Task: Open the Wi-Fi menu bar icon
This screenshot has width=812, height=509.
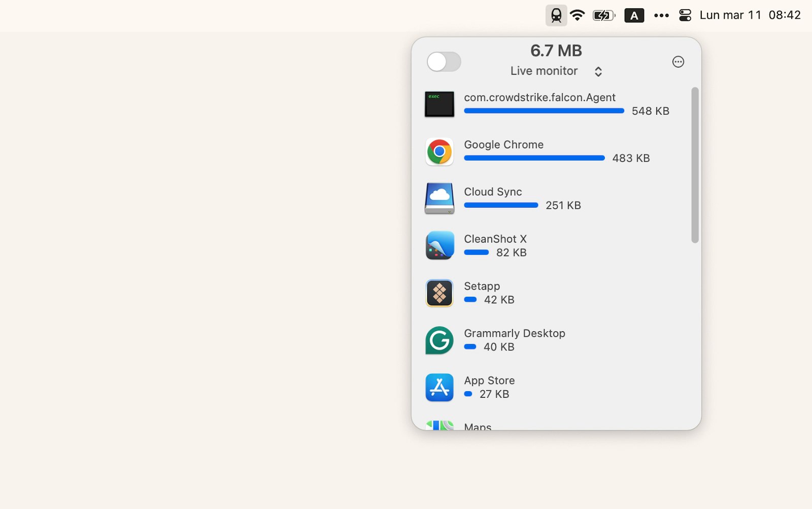Action: click(577, 15)
